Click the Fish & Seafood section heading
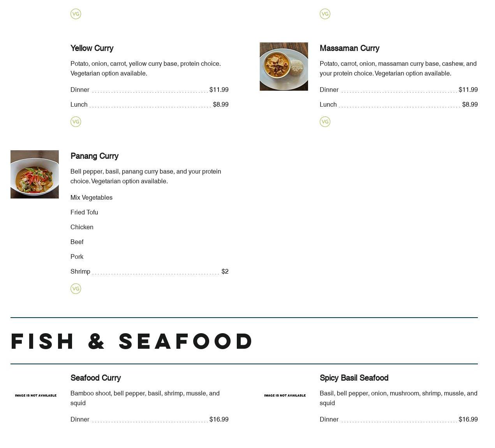The height and width of the screenshot is (448, 495). pos(132,341)
